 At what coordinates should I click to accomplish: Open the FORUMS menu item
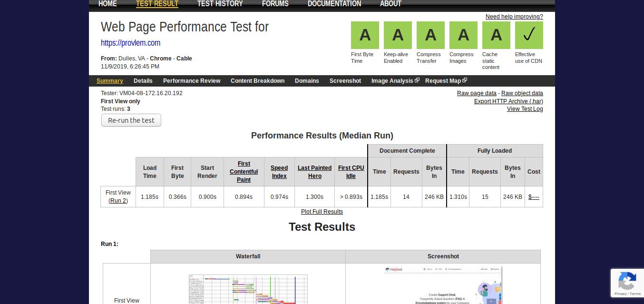pyautogui.click(x=275, y=4)
